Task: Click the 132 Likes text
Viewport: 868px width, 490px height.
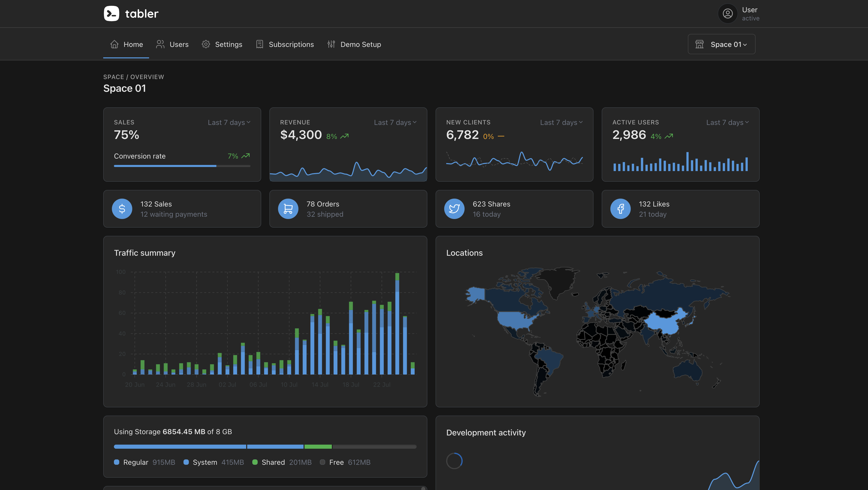Action: (654, 204)
